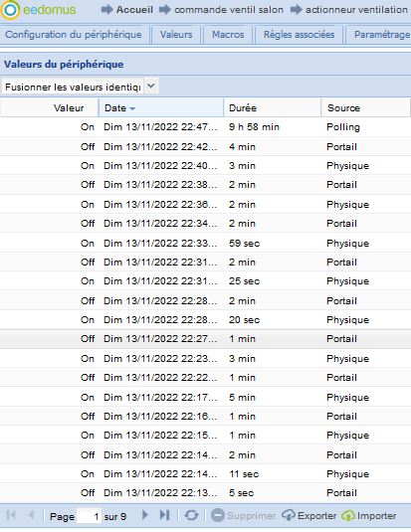This screenshot has width=411, height=532.
Task: Go to the next page arrow
Action: click(144, 515)
